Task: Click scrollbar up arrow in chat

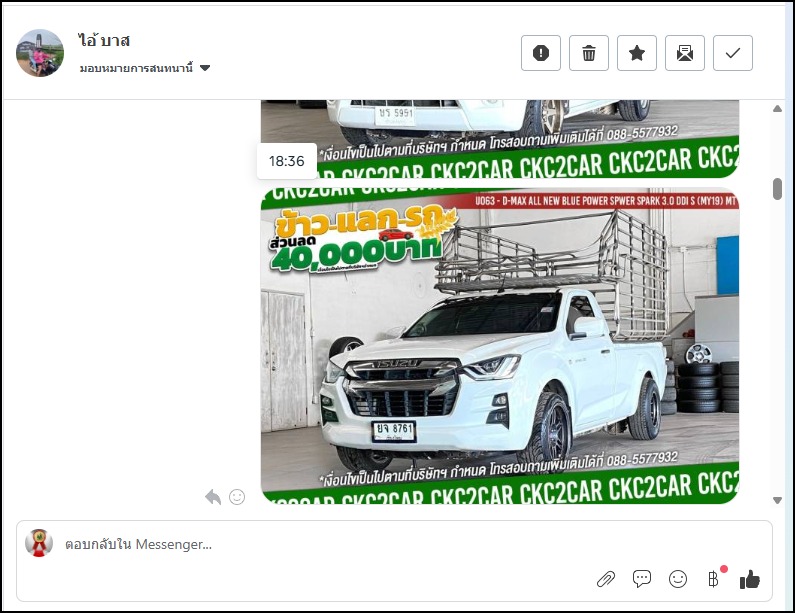Action: coord(777,108)
